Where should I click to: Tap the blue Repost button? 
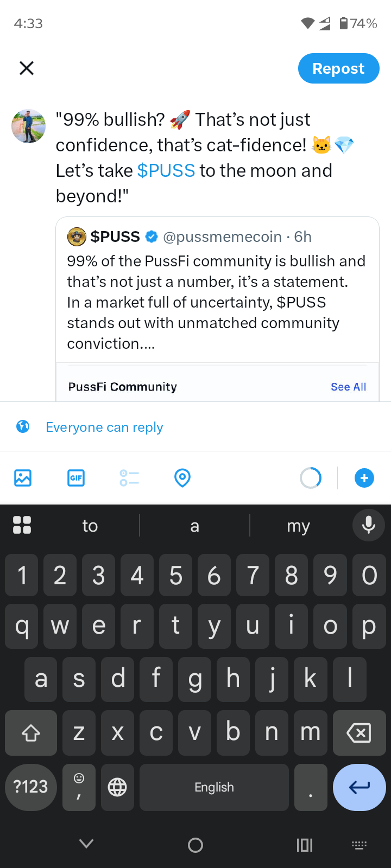point(338,68)
